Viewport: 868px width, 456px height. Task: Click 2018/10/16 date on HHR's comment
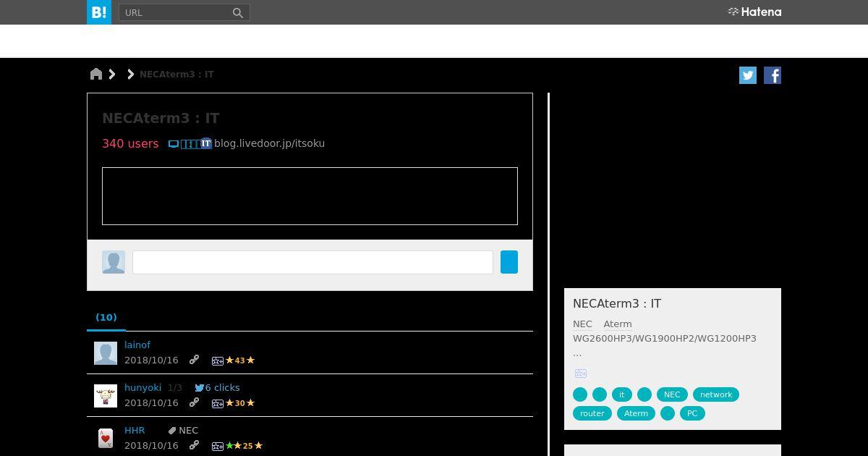[151, 445]
